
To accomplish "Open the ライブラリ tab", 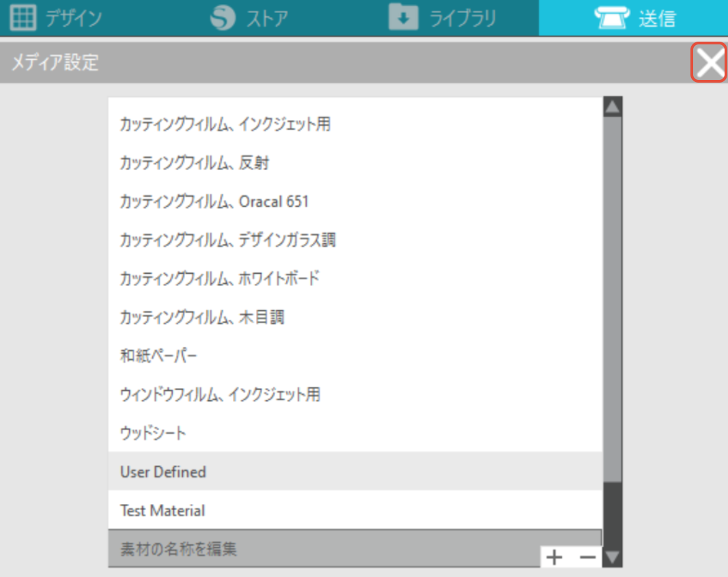I will [443, 18].
